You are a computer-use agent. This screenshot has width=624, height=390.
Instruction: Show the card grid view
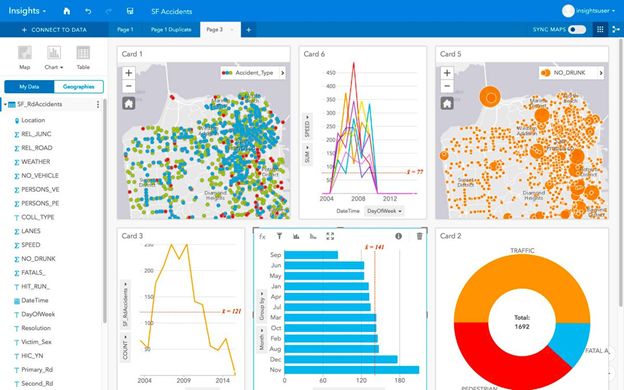click(x=600, y=29)
